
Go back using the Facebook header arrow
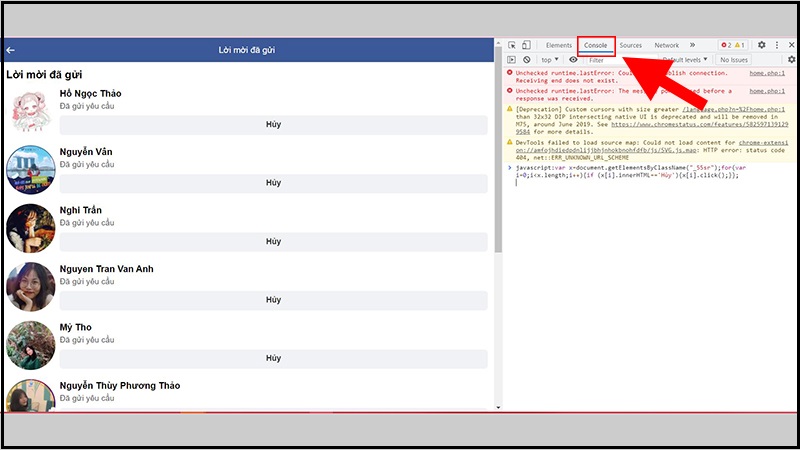click(x=11, y=50)
